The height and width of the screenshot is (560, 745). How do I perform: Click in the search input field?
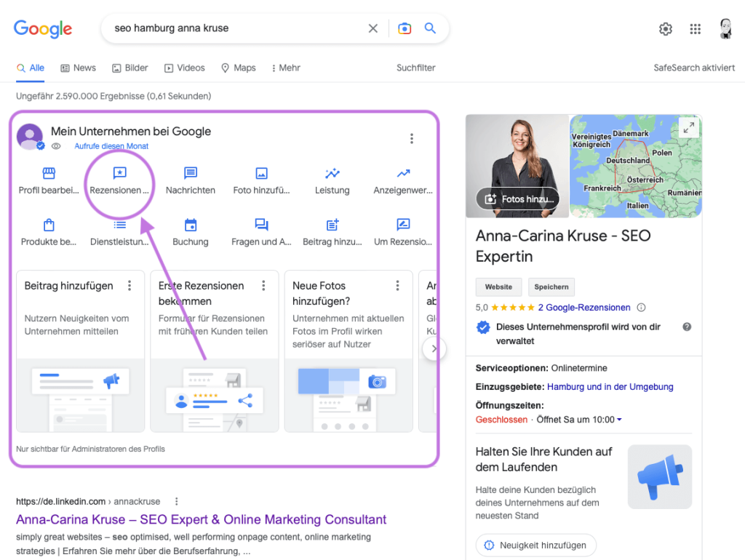(238, 28)
